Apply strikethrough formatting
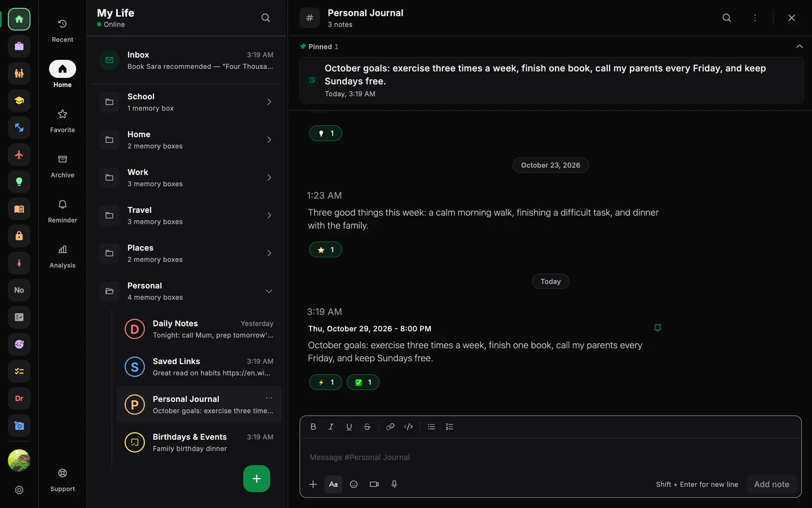 367,427
